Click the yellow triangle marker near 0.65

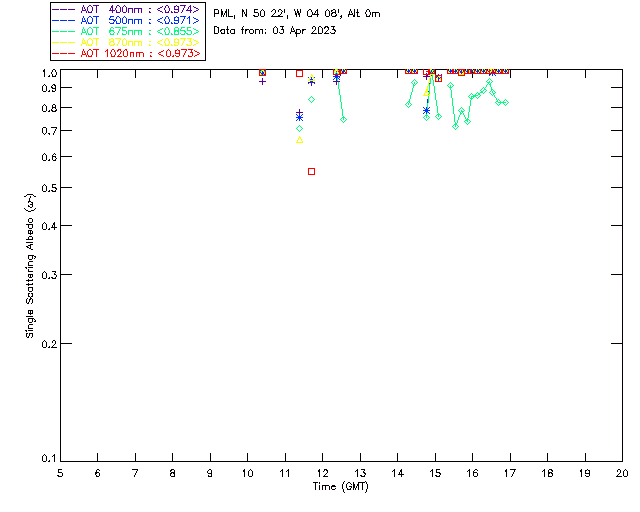(x=300, y=140)
